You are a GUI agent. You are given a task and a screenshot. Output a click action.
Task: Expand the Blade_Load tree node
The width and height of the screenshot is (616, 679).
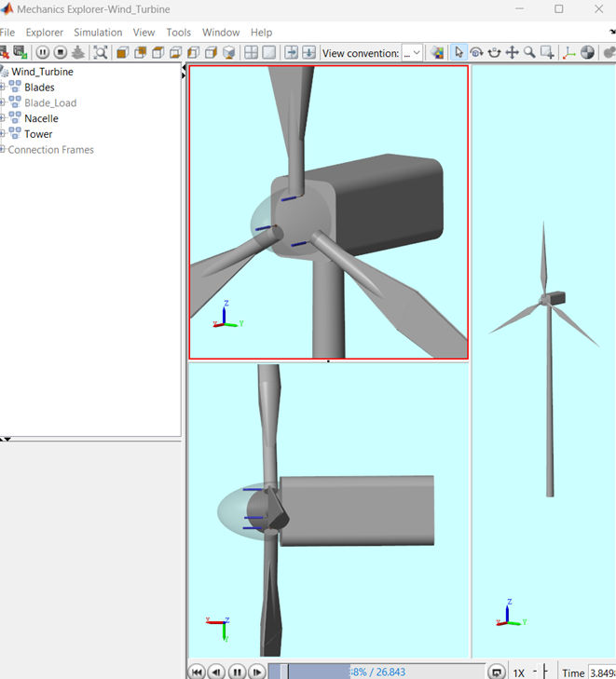(x=3, y=102)
